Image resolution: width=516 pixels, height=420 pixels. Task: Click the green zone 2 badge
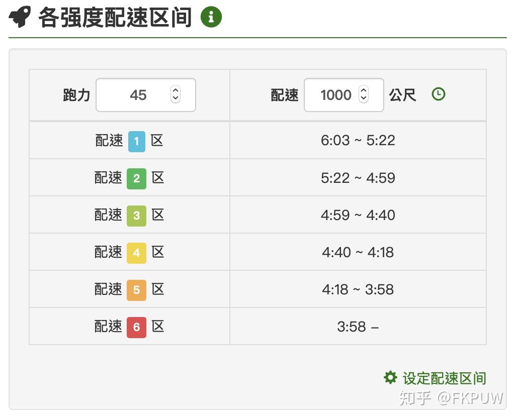[136, 178]
